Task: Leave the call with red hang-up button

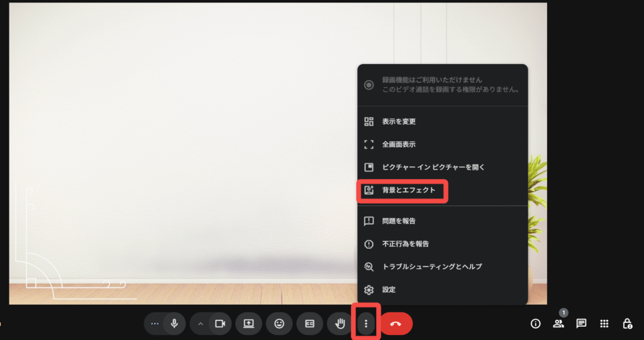Action: click(x=396, y=324)
